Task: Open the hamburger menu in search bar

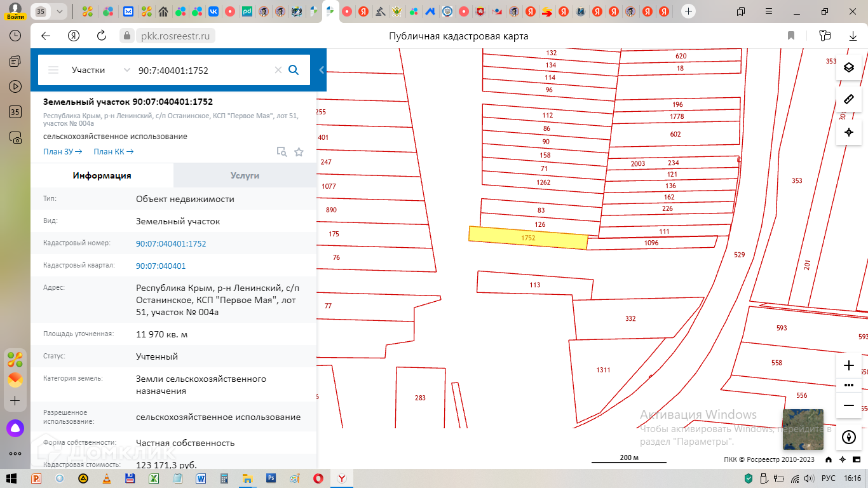Action: [x=53, y=70]
